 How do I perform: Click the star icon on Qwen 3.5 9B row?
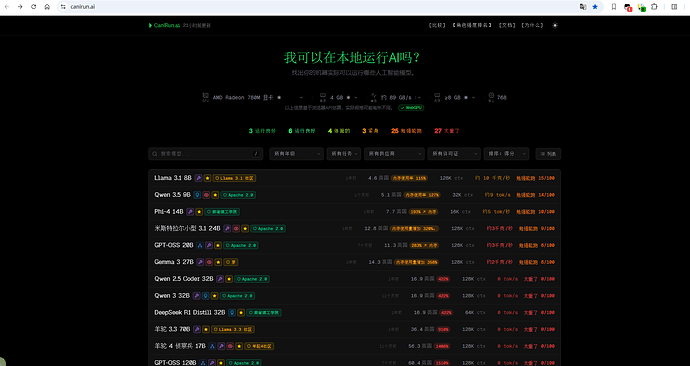pos(215,195)
